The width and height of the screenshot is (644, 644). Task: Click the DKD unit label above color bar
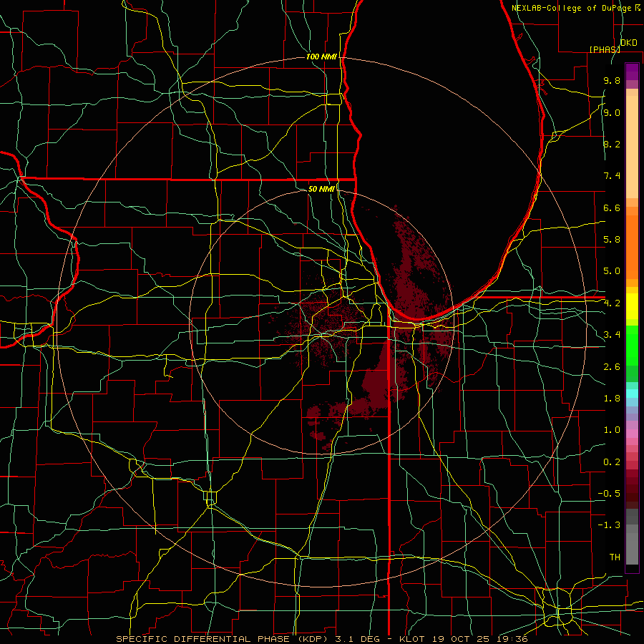click(x=629, y=43)
